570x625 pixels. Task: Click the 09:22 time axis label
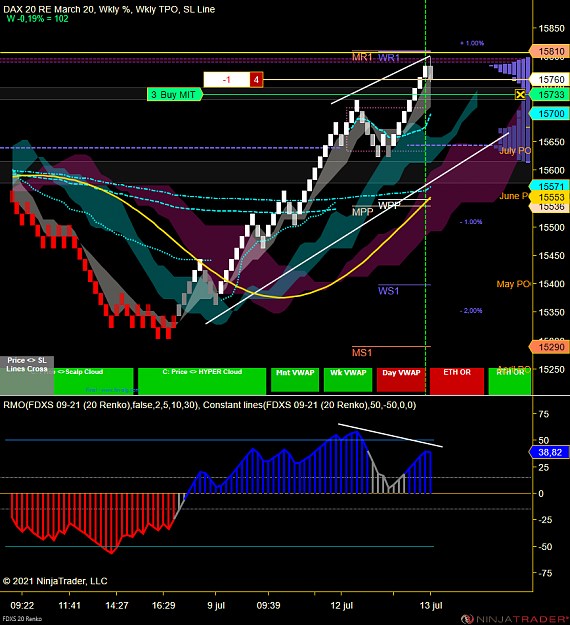(x=22, y=605)
